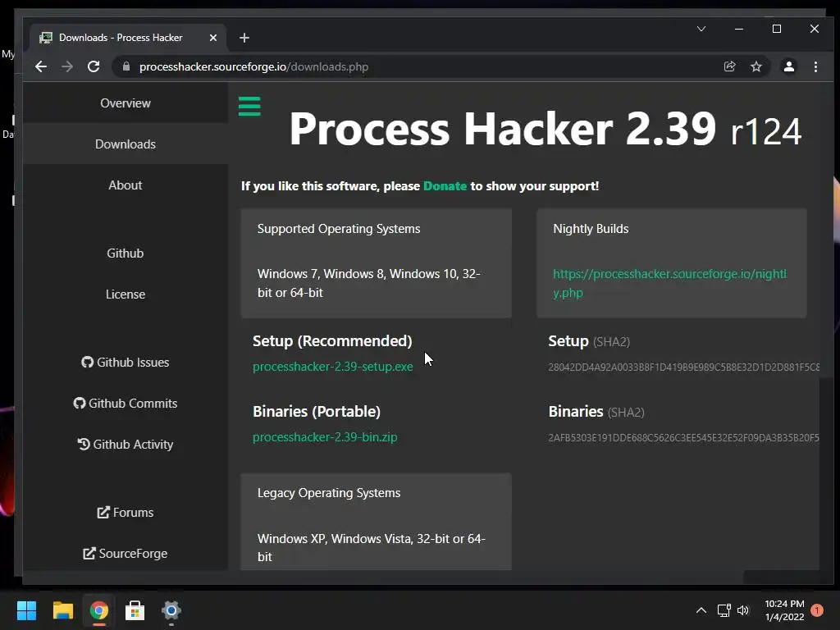
Task: Toggle the green hamburger menu icon
Action: coord(249,106)
